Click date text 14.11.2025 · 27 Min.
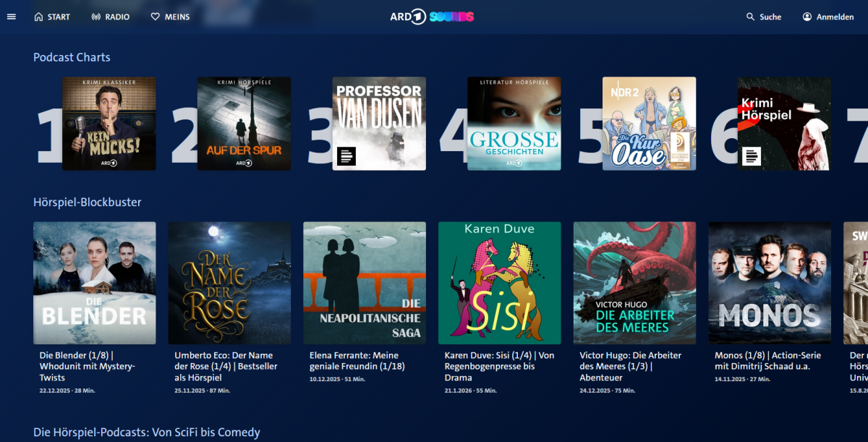The image size is (868, 442). click(x=742, y=379)
